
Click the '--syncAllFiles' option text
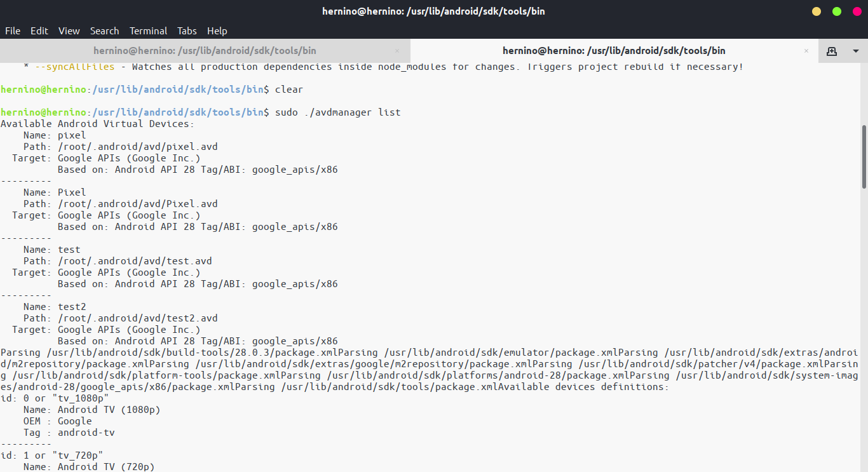click(x=75, y=67)
